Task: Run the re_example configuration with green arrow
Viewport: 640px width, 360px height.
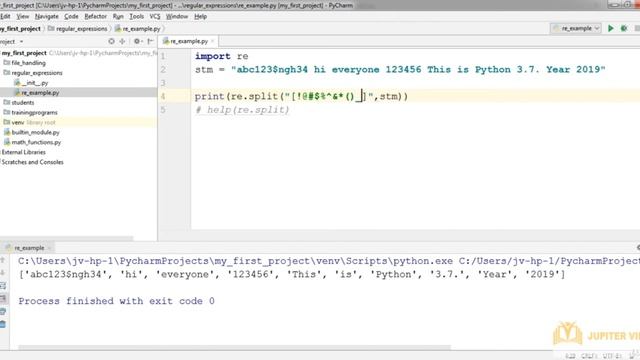Action: point(611,28)
